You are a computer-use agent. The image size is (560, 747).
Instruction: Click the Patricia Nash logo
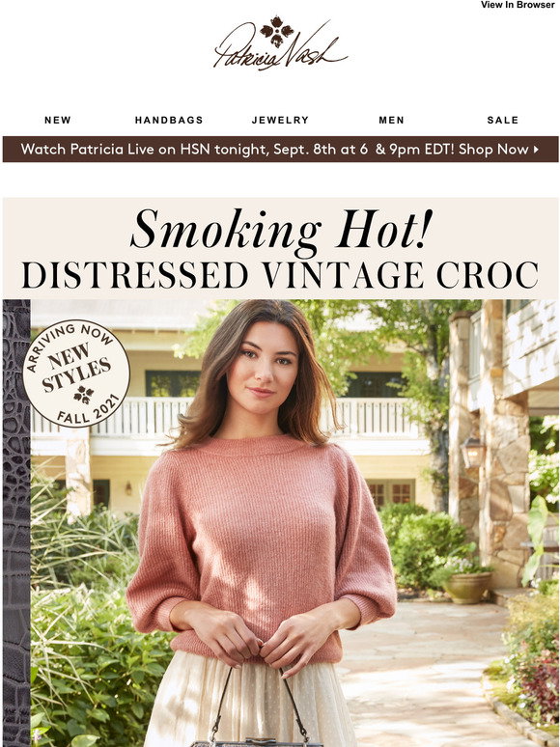[x=280, y=43]
